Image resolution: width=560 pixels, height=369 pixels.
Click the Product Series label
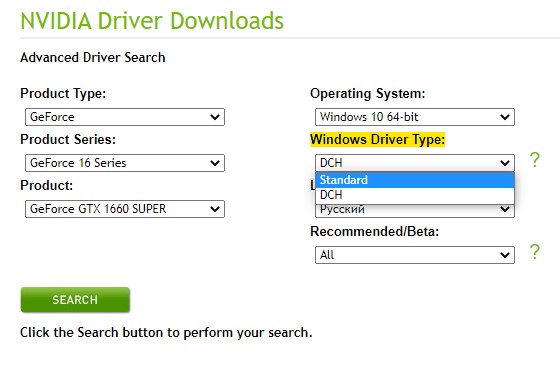tap(68, 139)
